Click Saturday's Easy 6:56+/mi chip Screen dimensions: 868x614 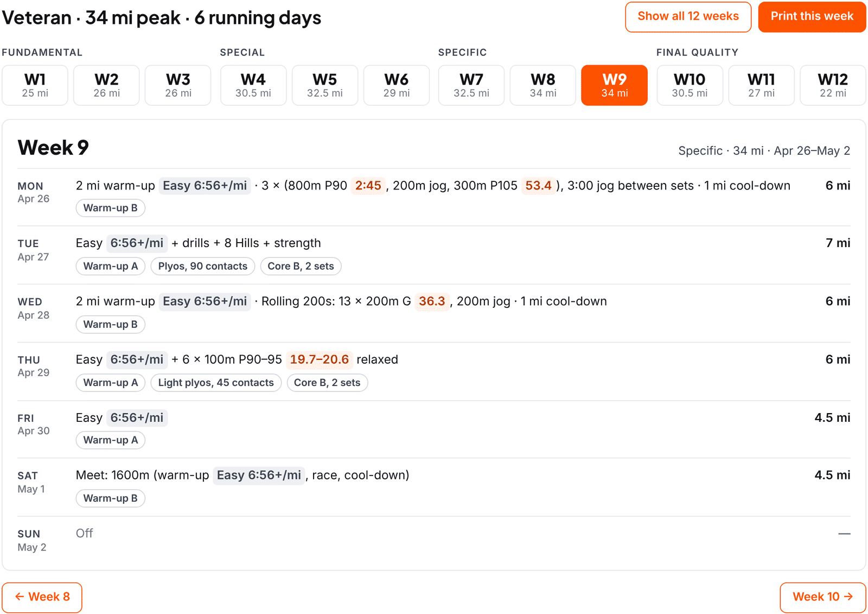(259, 476)
